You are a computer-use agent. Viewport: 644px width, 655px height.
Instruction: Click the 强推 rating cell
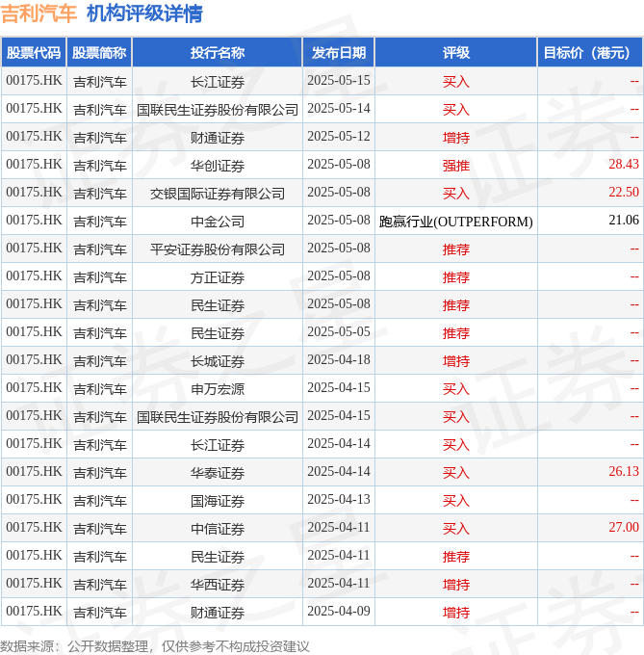[455, 166]
